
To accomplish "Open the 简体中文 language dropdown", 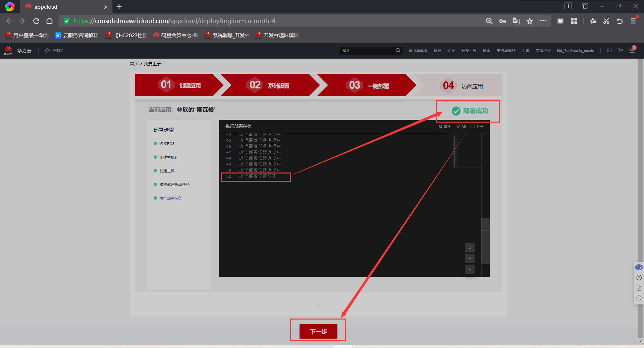I will 543,51.
